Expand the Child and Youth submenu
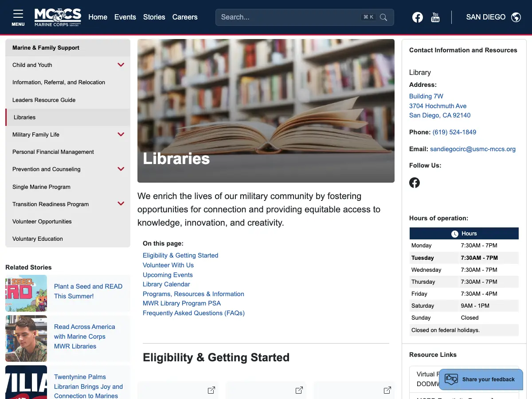This screenshot has width=532, height=399. click(x=121, y=65)
